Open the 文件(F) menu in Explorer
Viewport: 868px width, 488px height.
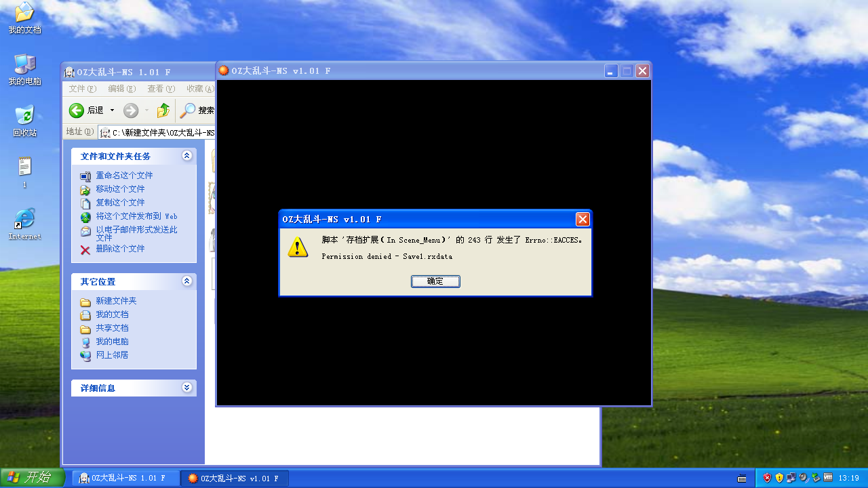click(x=82, y=89)
